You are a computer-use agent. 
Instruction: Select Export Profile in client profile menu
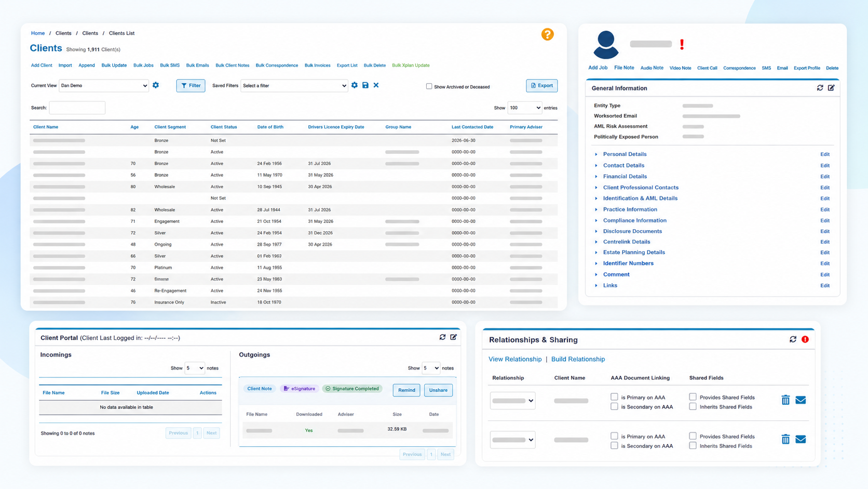point(807,68)
